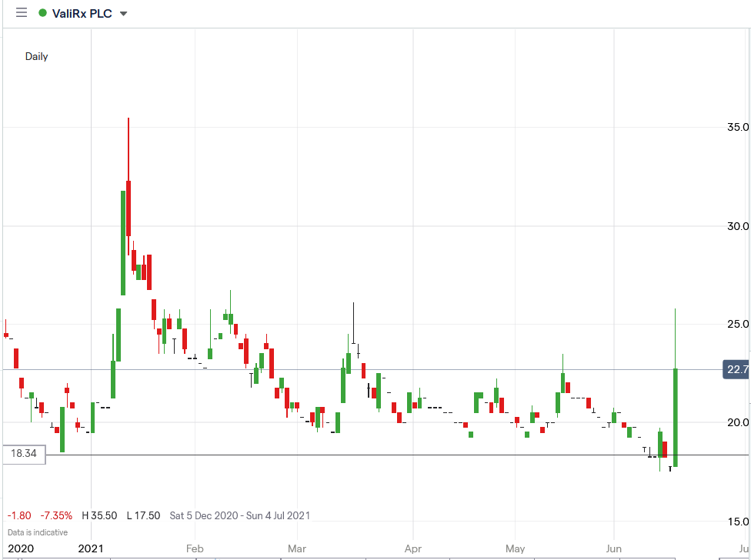The height and width of the screenshot is (560, 751).
Task: Change the Daily chart interval label
Action: click(x=36, y=56)
